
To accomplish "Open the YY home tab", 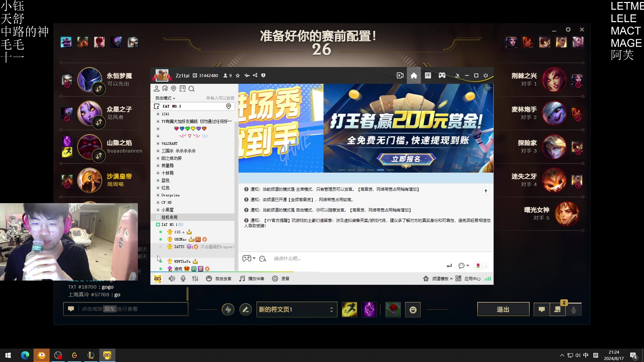I will 414,76.
